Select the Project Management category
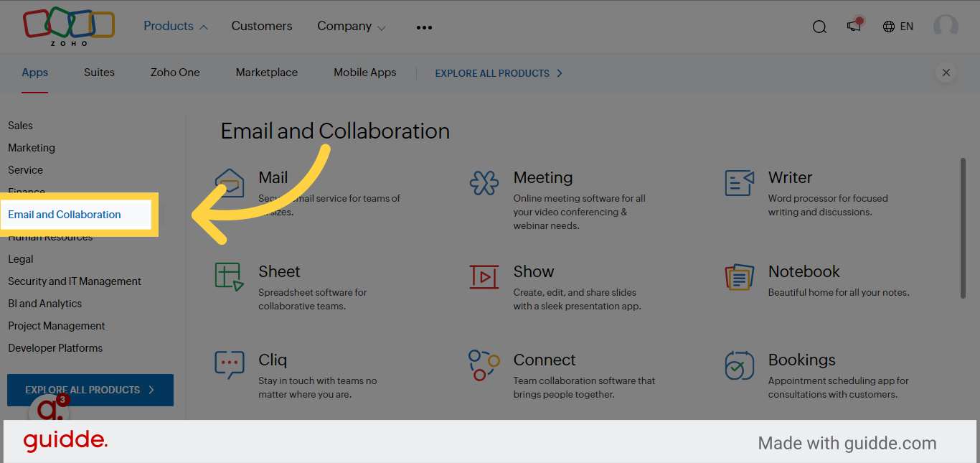 click(x=57, y=326)
